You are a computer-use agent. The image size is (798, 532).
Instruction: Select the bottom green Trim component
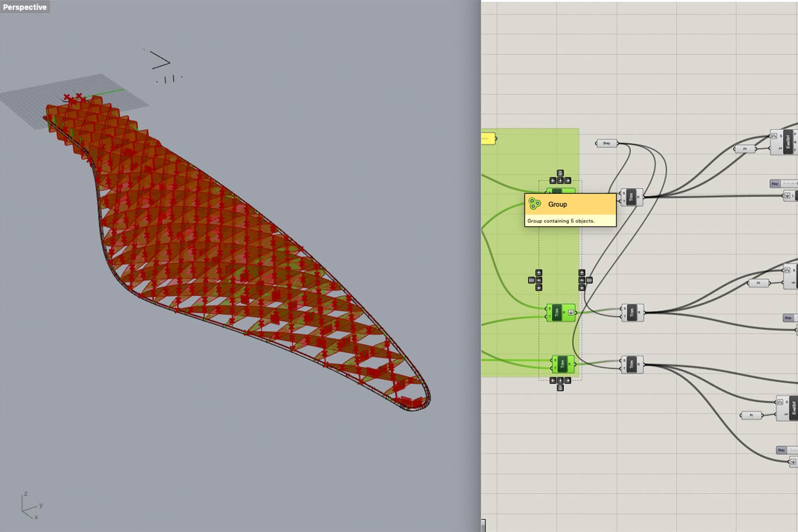(x=562, y=364)
